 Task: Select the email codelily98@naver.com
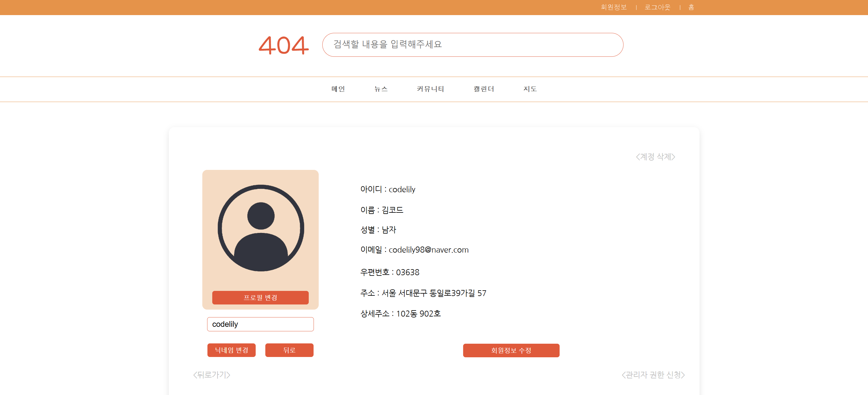point(429,250)
